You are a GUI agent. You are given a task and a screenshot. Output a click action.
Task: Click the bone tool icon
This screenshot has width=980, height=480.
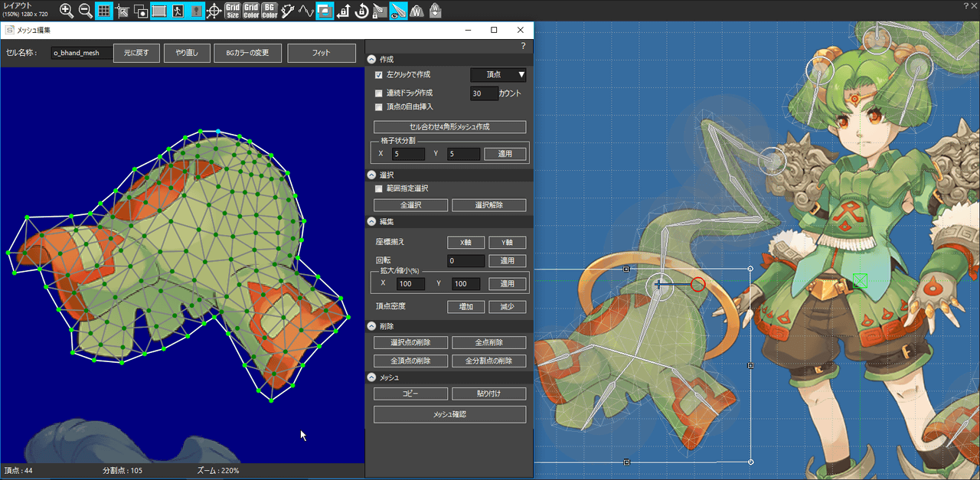point(288,11)
